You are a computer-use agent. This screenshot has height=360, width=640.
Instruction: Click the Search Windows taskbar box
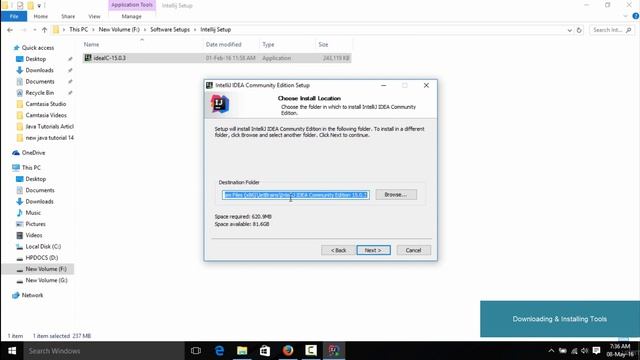104,351
